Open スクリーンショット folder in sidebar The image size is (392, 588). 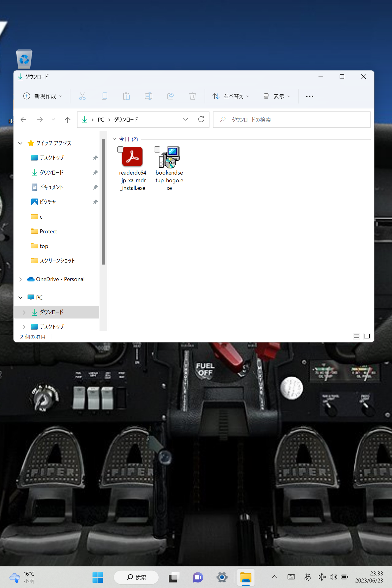pyautogui.click(x=57, y=261)
